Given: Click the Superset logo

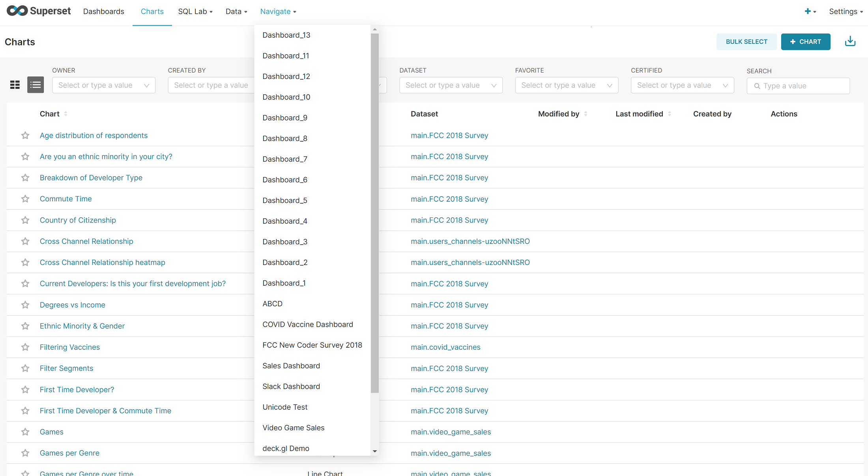Looking at the screenshot, I should [39, 11].
